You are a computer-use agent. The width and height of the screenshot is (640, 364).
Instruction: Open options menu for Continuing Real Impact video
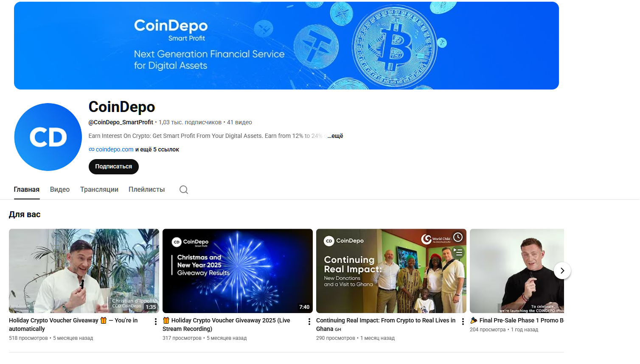[x=463, y=322]
